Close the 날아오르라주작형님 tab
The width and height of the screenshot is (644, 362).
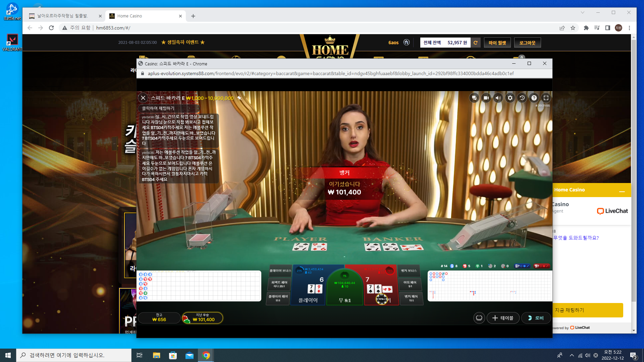click(100, 16)
